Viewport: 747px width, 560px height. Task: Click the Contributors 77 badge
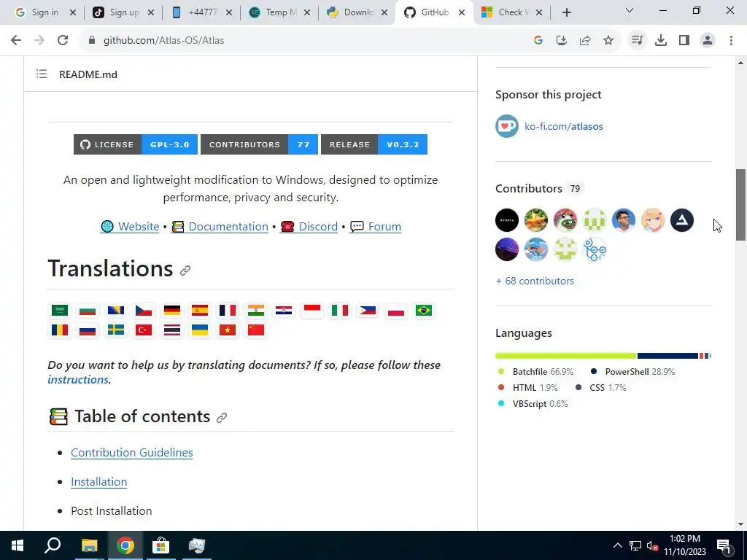259,144
